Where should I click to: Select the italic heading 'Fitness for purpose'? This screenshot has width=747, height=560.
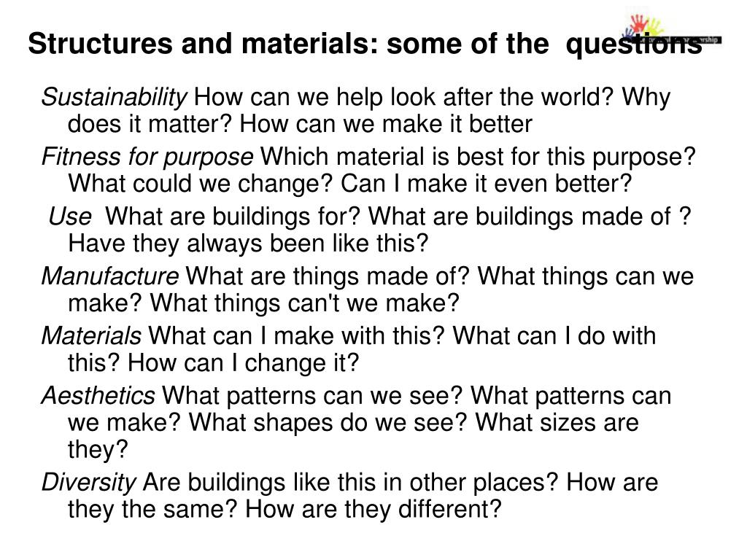[x=147, y=157]
